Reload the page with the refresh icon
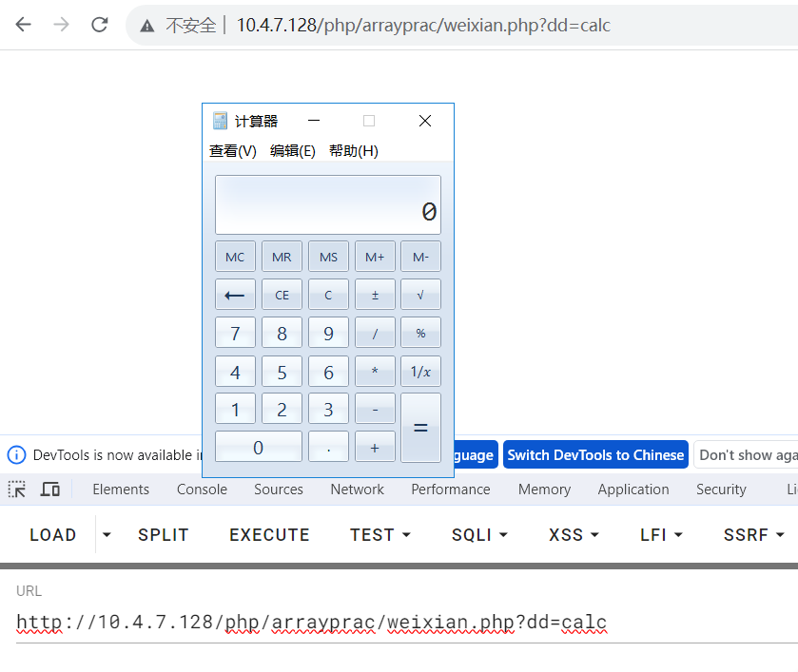This screenshot has width=798, height=672. tap(100, 25)
